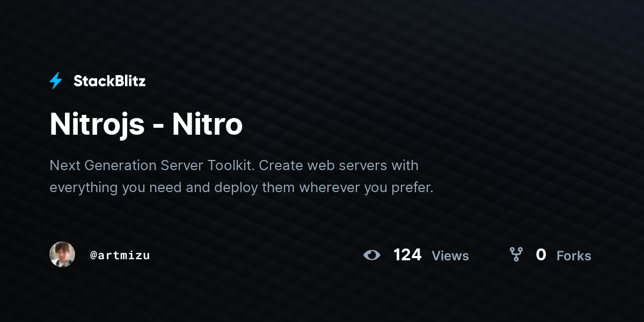Click the Forks label text
The width and height of the screenshot is (644, 322).
[x=574, y=256]
